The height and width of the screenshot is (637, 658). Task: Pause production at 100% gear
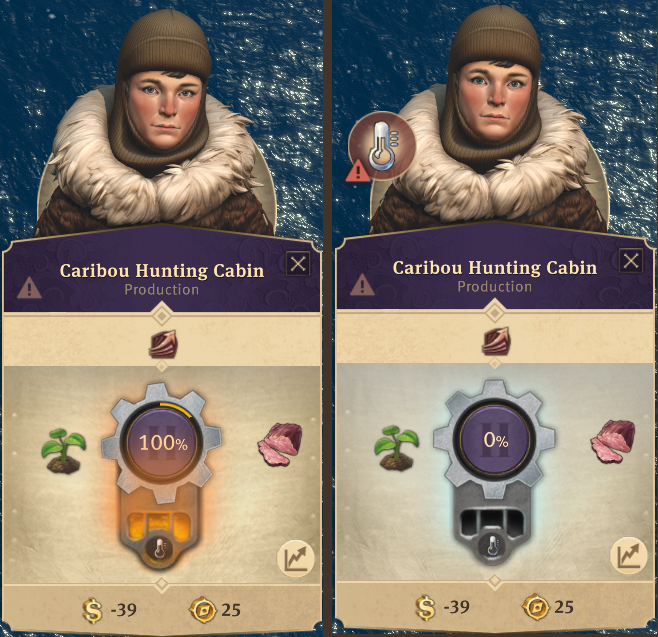click(163, 442)
